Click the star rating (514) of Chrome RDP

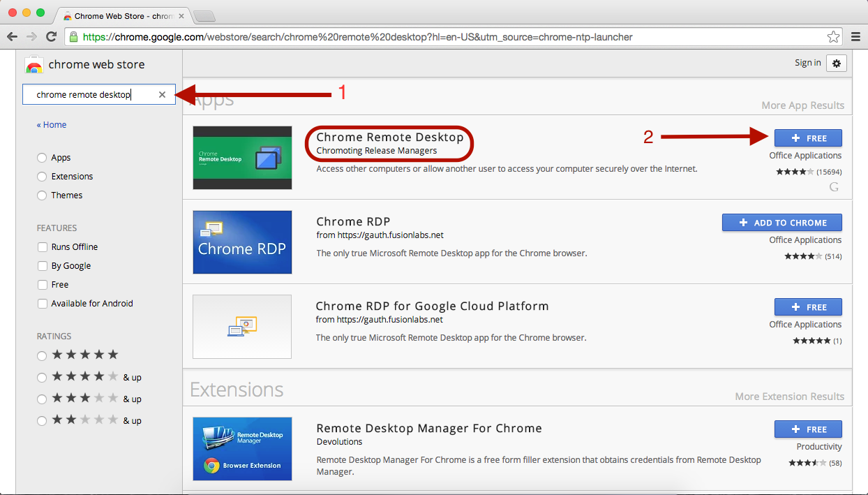click(813, 256)
